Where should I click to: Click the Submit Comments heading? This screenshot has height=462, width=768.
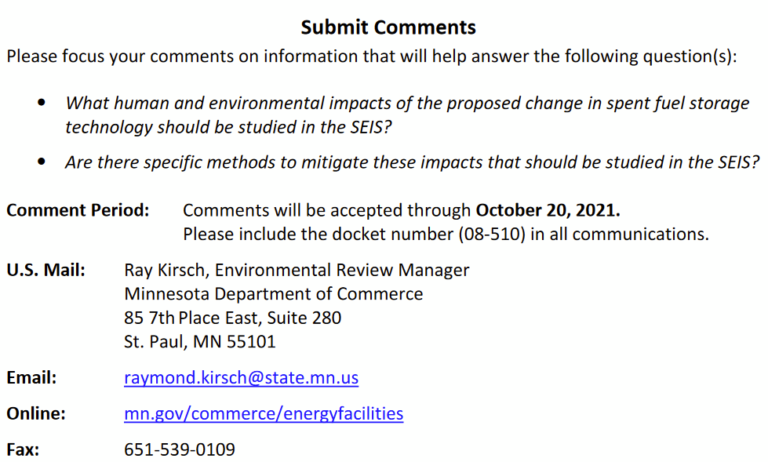(389, 27)
